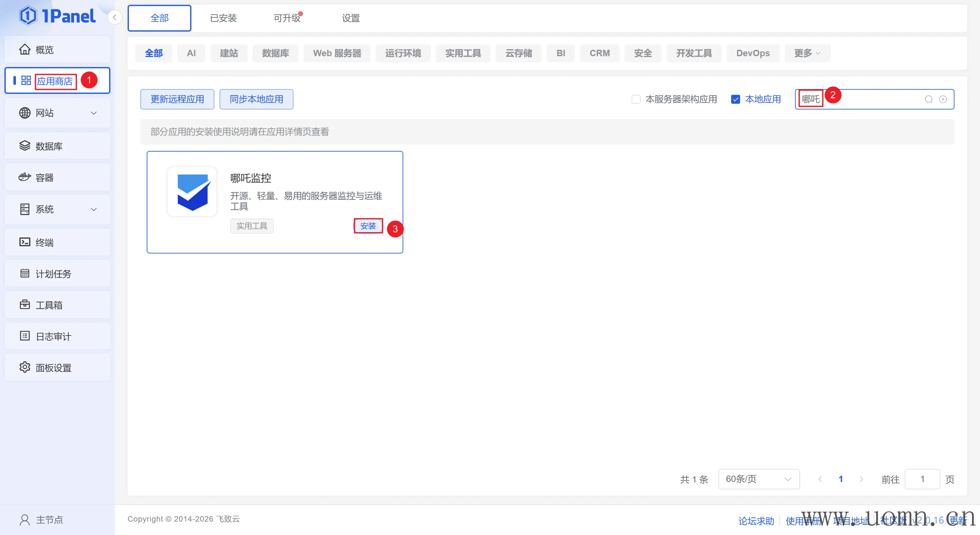980x535 pixels.
Task: Click the 安装 button for 哪吒监控
Action: click(x=368, y=226)
